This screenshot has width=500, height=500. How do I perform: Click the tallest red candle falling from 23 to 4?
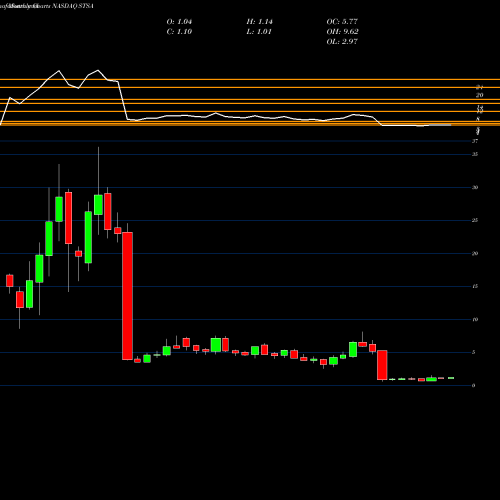[x=127, y=296]
